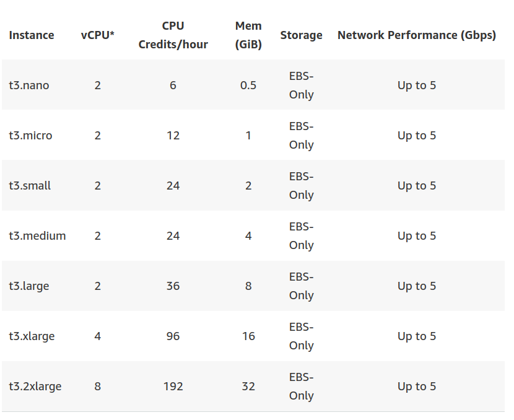This screenshot has height=420, width=514.
Task: Click the t3.xlarge instance cell
Action: click(x=32, y=336)
